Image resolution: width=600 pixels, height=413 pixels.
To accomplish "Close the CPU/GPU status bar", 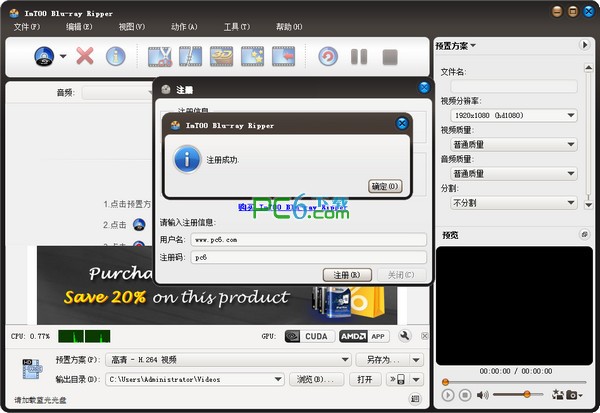I will pos(424,336).
